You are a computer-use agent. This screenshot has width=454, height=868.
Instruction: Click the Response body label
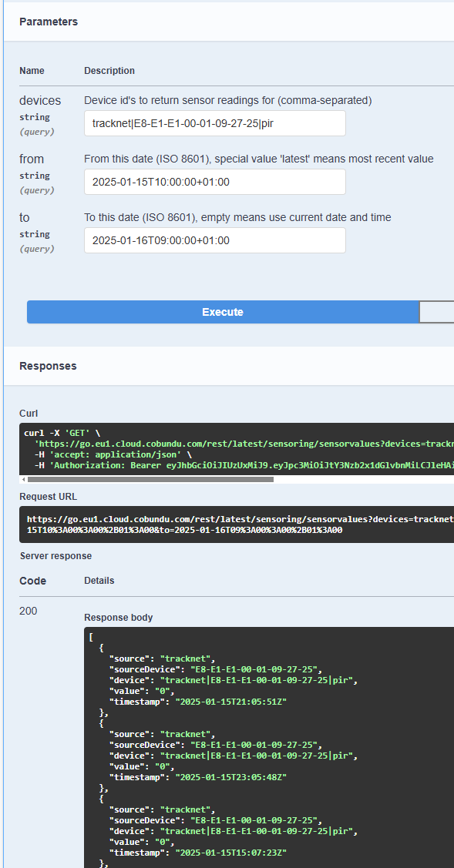tap(118, 617)
